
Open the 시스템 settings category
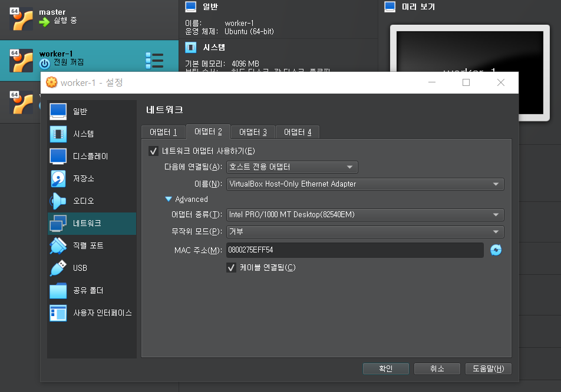pyautogui.click(x=91, y=134)
